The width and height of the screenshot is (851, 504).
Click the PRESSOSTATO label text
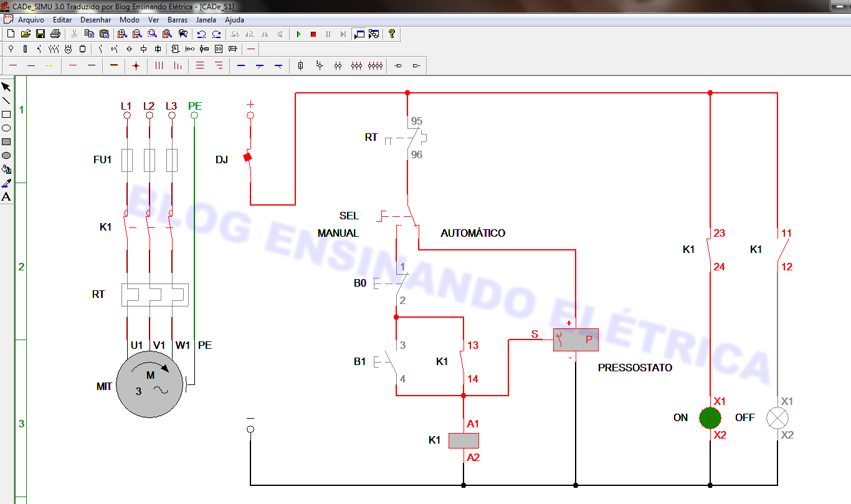tap(635, 368)
